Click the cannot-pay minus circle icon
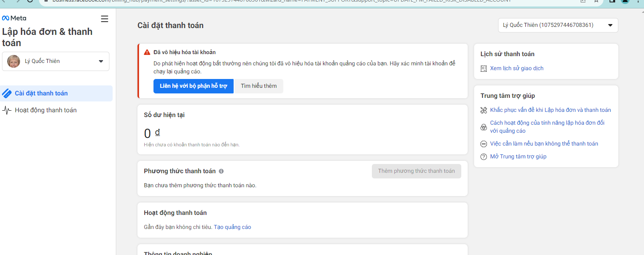Screen dimensions: 644x255 coord(484,144)
